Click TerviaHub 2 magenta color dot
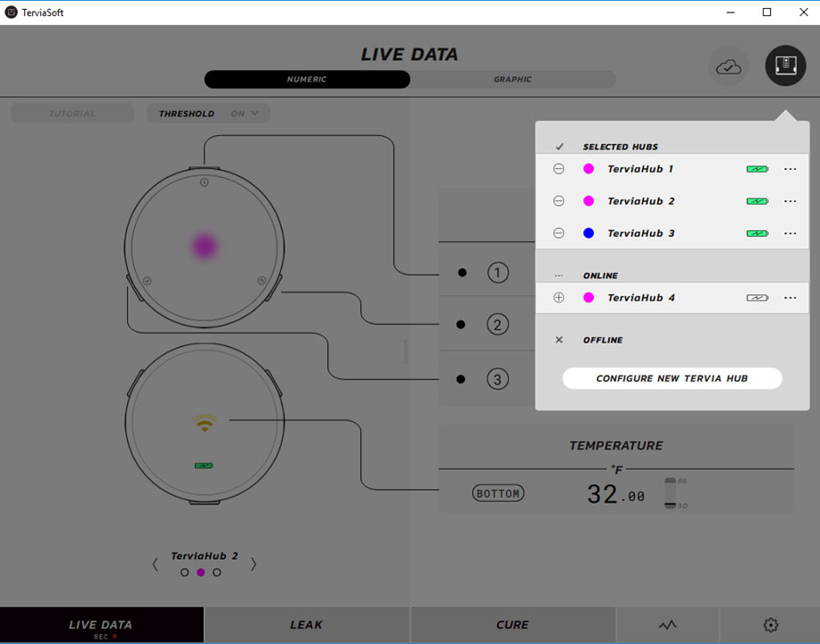The height and width of the screenshot is (644, 820). [x=588, y=201]
